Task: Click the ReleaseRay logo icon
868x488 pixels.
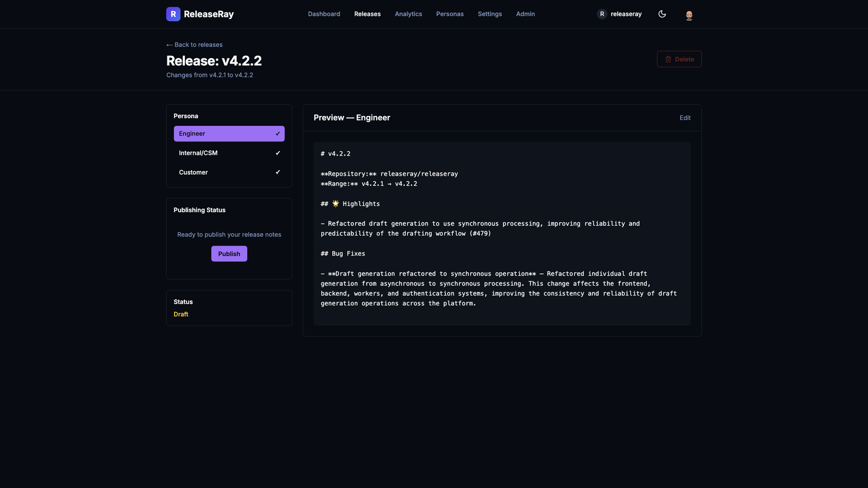Action: click(x=173, y=14)
